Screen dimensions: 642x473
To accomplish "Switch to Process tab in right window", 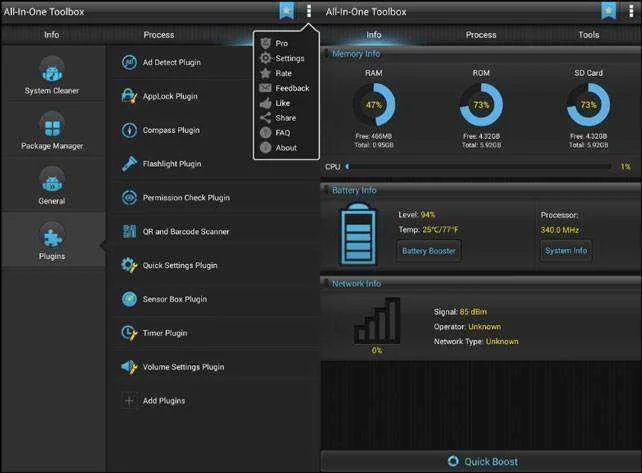I will 481,35.
